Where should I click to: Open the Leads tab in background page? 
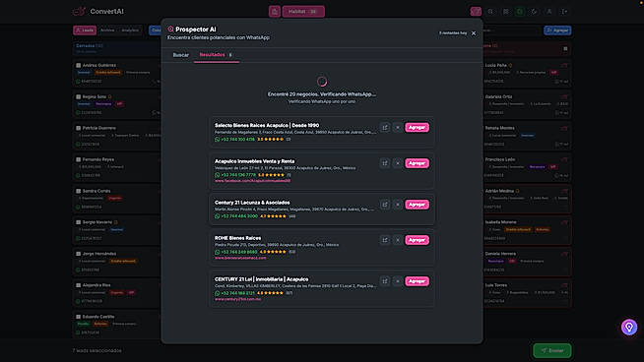point(85,30)
